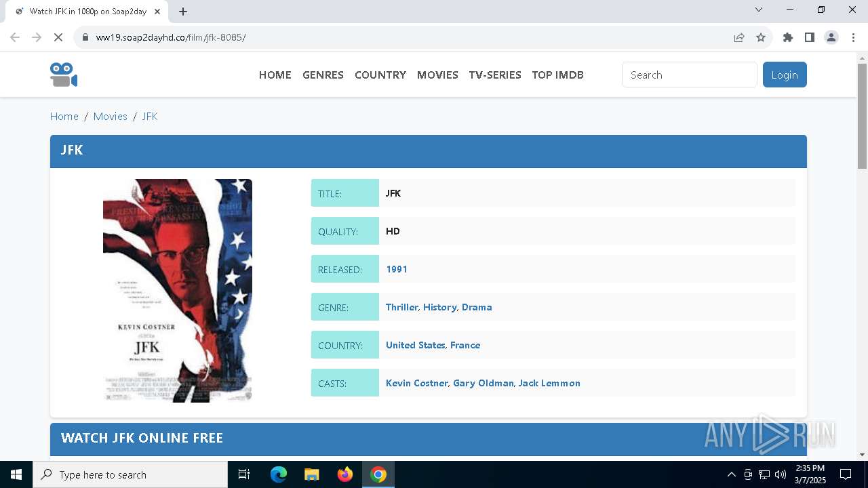This screenshot has width=868, height=488.
Task: Open volume control tray icon
Action: click(781, 474)
